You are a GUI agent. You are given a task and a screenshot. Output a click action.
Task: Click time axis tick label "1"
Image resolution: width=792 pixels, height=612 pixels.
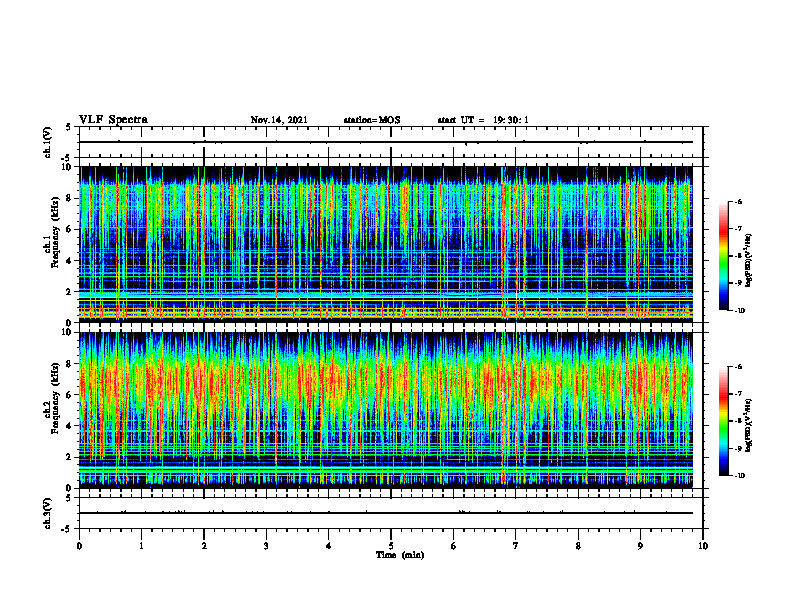click(x=141, y=546)
